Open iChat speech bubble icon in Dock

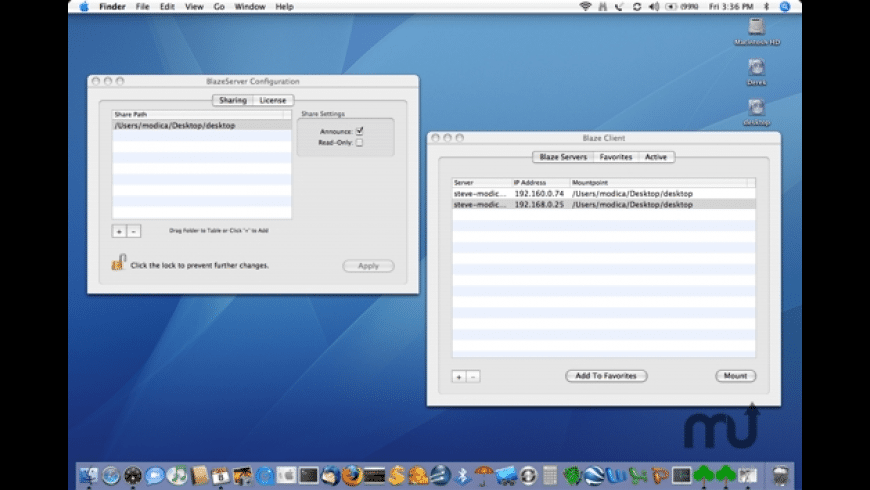[155, 476]
